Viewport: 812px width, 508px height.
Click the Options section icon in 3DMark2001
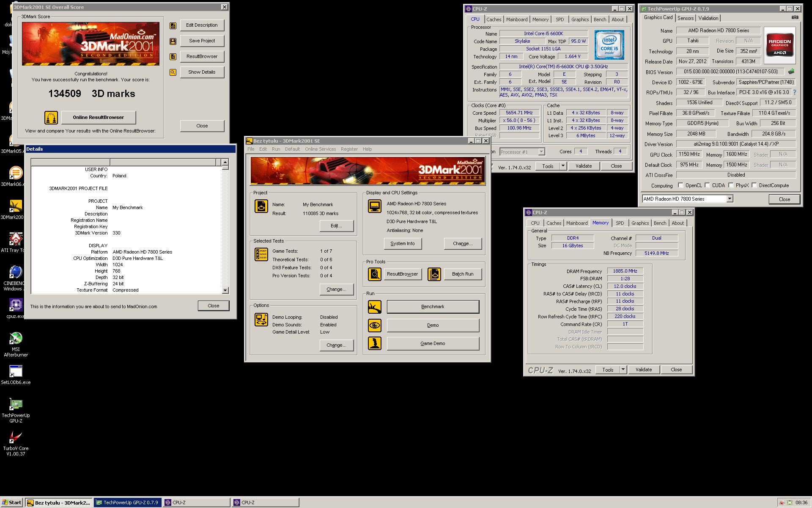[x=261, y=320]
